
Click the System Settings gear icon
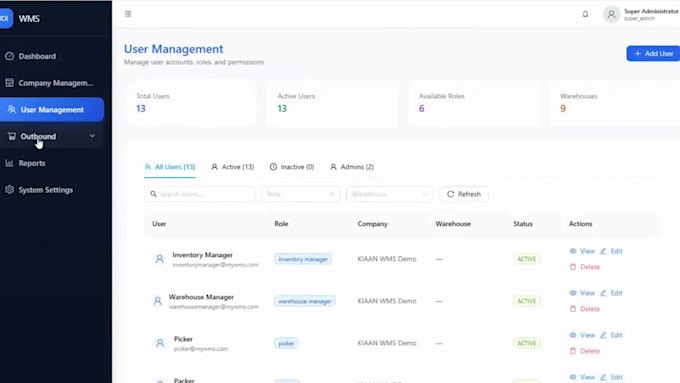pos(9,190)
